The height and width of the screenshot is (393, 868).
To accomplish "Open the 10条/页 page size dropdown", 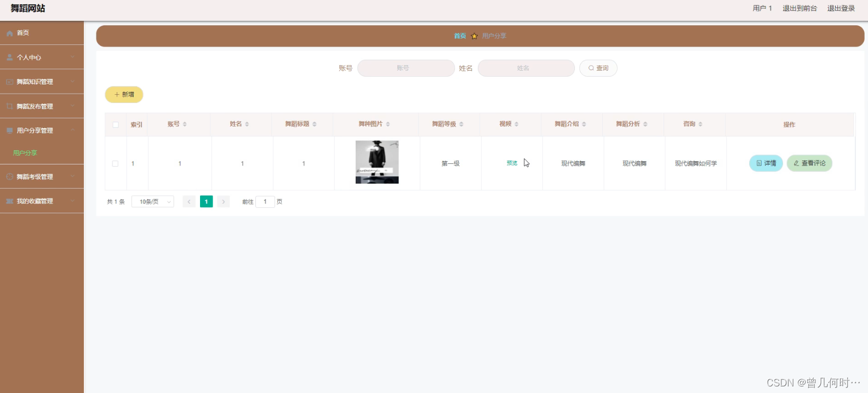I will click(x=153, y=202).
